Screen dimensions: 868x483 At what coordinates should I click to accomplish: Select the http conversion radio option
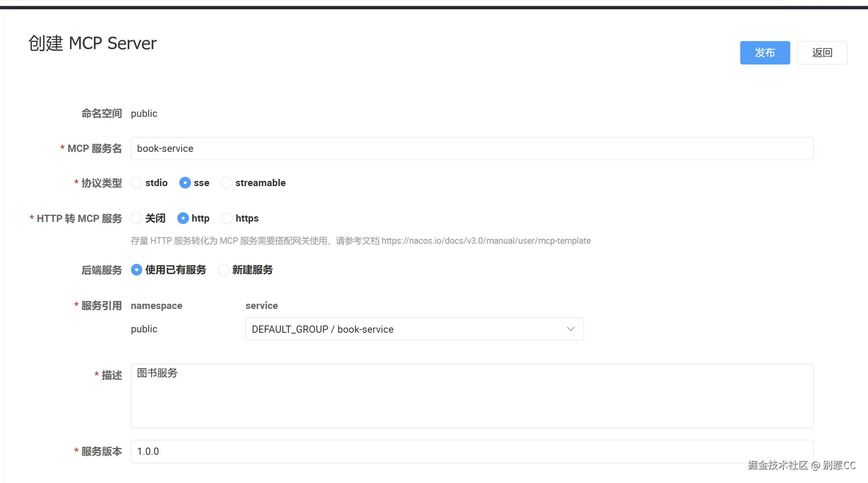183,218
